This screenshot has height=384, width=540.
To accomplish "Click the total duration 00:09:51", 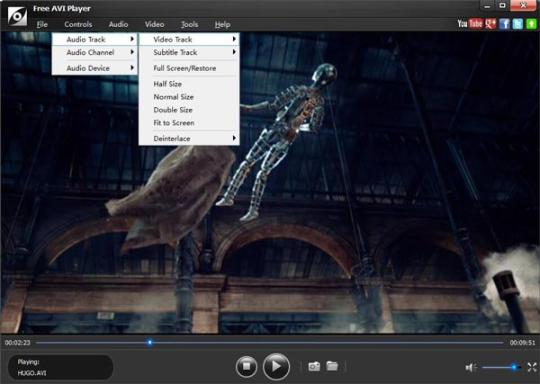I will pos(522,343).
